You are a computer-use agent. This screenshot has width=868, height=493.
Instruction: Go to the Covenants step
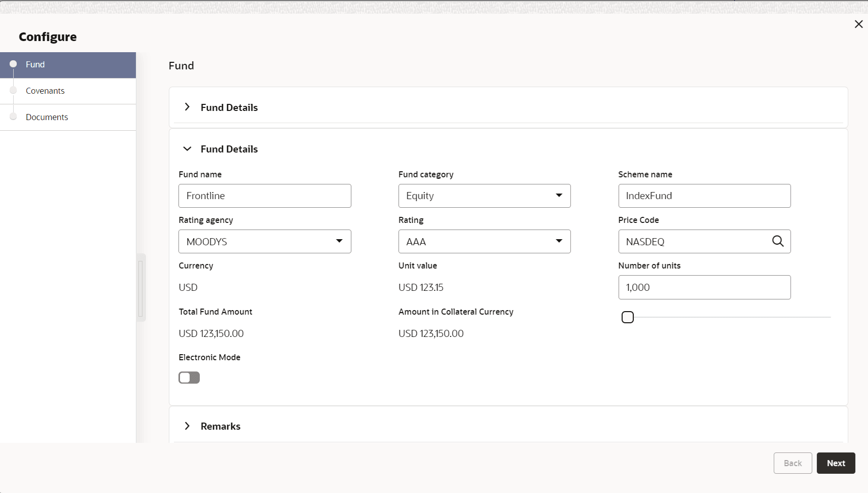tap(45, 91)
